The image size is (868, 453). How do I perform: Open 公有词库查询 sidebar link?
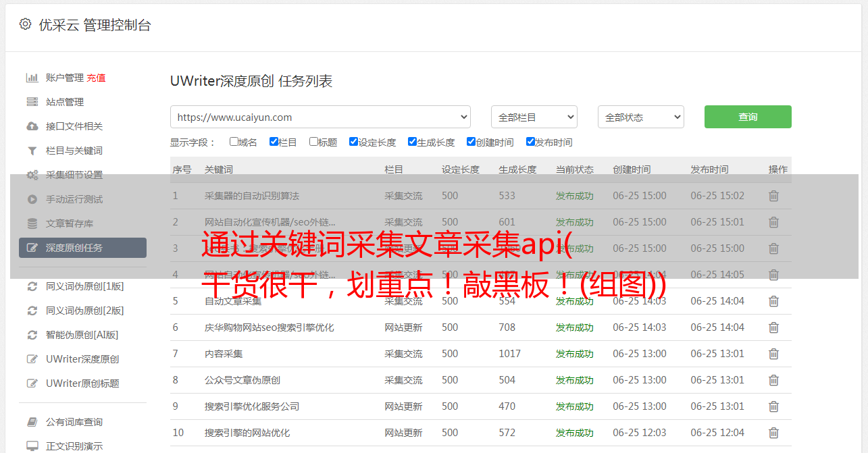pyautogui.click(x=74, y=422)
